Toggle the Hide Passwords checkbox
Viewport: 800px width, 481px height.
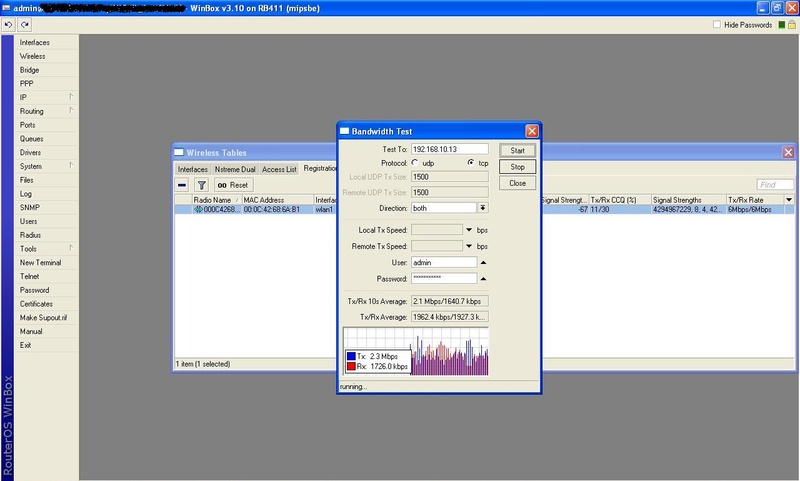(x=717, y=24)
